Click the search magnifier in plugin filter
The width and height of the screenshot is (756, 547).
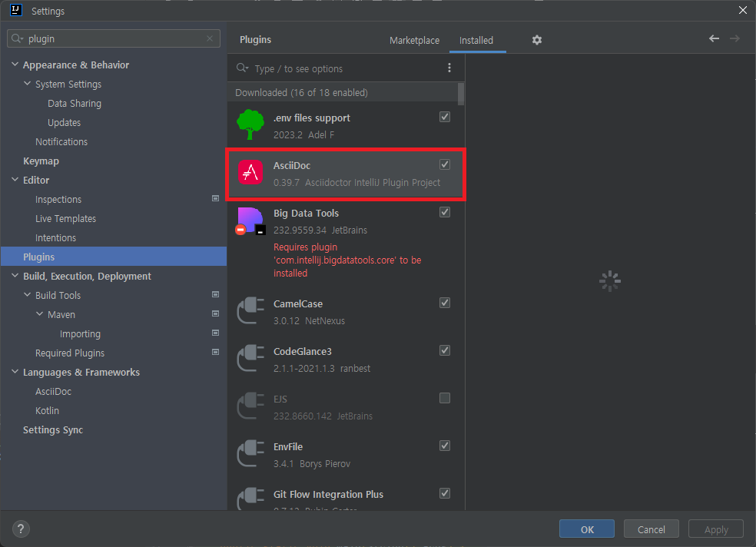[242, 68]
